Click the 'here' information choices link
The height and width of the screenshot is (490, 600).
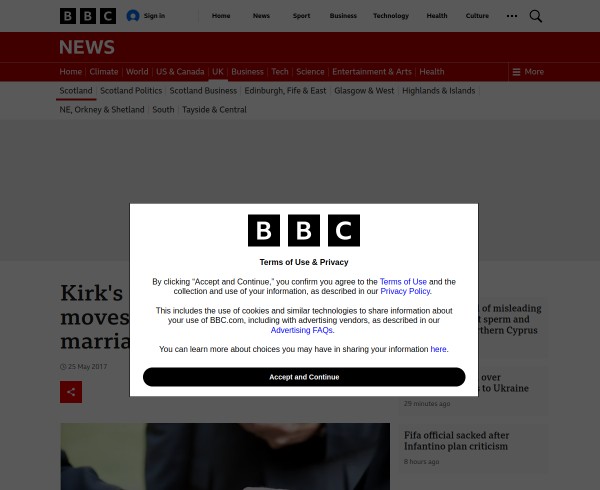(439, 349)
